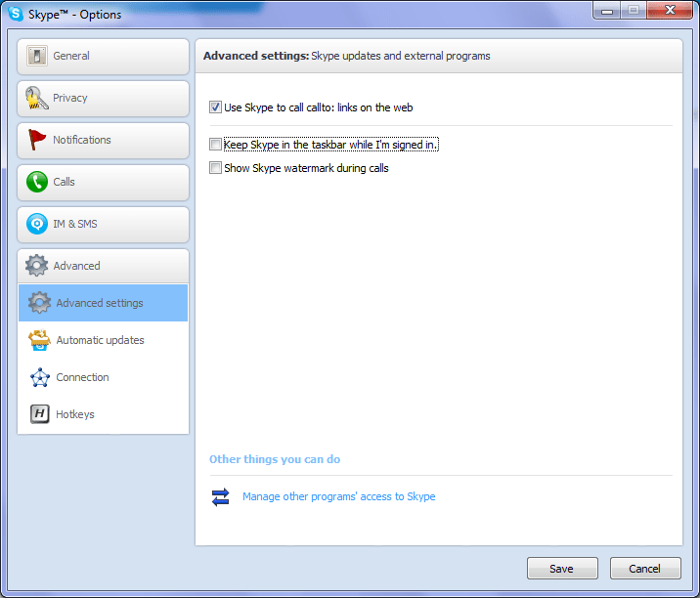
Task: Uncheck Use Skype to call callto: links
Action: click(x=215, y=107)
